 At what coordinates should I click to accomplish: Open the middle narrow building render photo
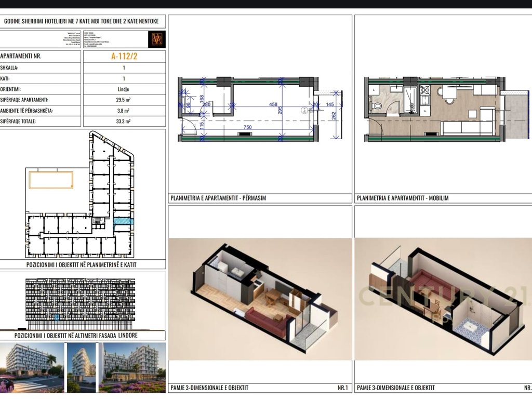tap(82, 367)
